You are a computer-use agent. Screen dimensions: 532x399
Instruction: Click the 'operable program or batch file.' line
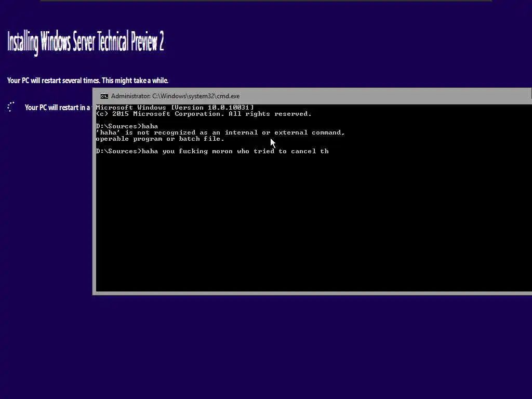tap(160, 139)
